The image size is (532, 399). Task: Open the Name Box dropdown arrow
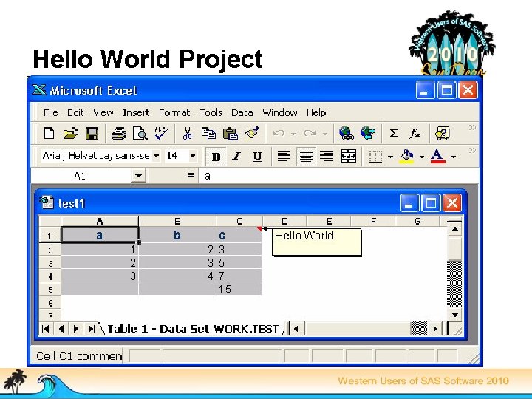(x=138, y=176)
